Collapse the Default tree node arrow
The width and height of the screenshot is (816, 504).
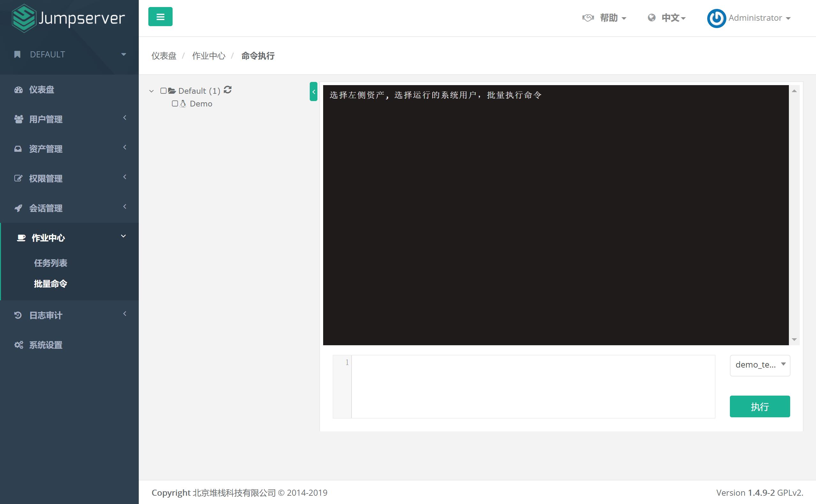152,91
